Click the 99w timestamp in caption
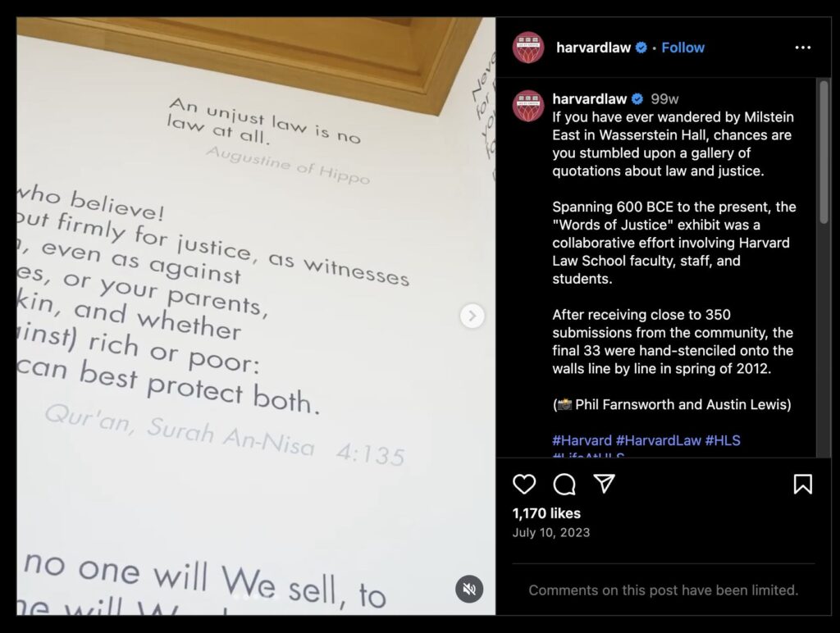The image size is (840, 633). [664, 99]
